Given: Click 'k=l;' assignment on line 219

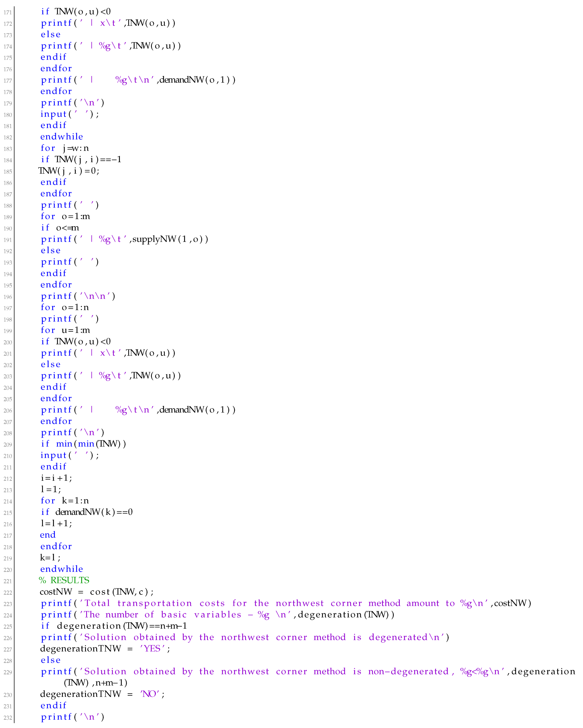Looking at the screenshot, I should [x=50, y=557].
